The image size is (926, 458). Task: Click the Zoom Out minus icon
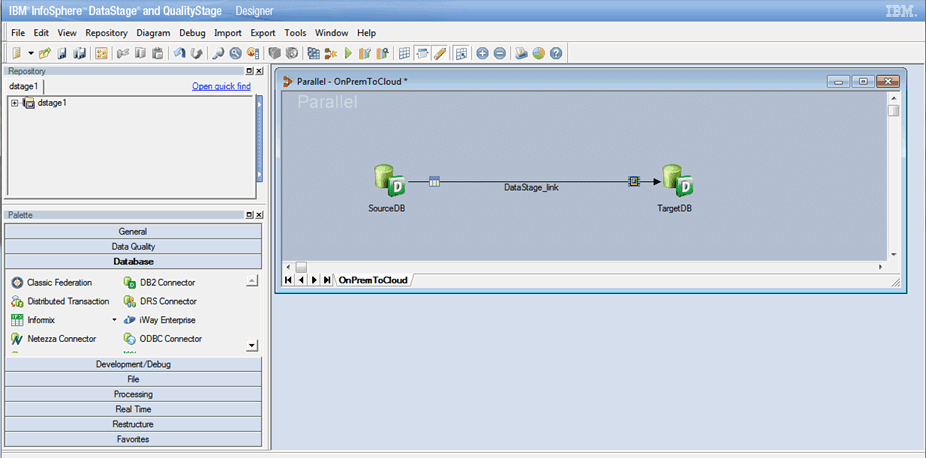[500, 54]
